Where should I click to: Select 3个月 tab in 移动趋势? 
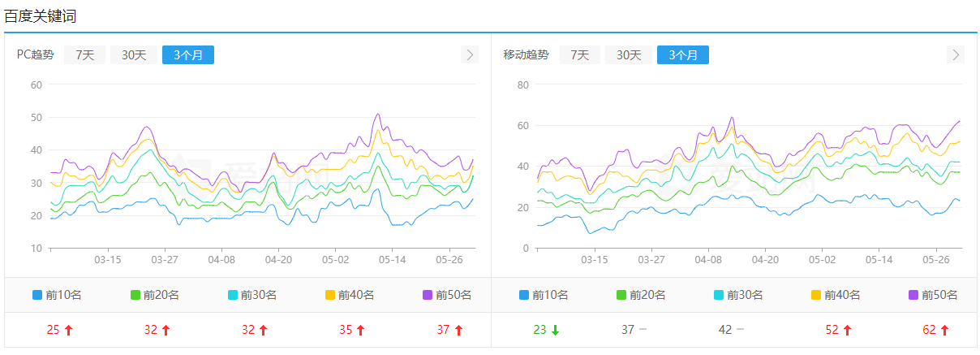click(x=683, y=55)
